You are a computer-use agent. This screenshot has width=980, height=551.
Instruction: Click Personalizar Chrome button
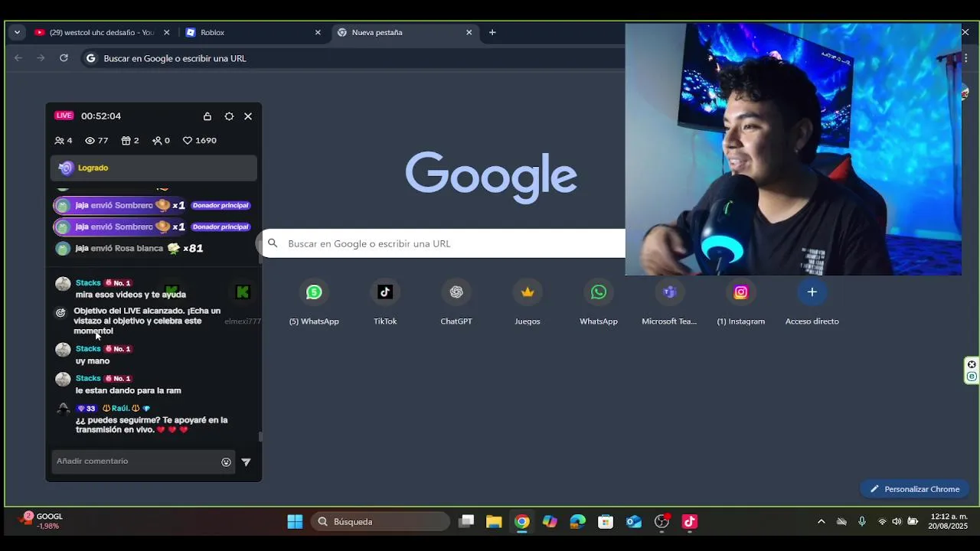tap(915, 489)
